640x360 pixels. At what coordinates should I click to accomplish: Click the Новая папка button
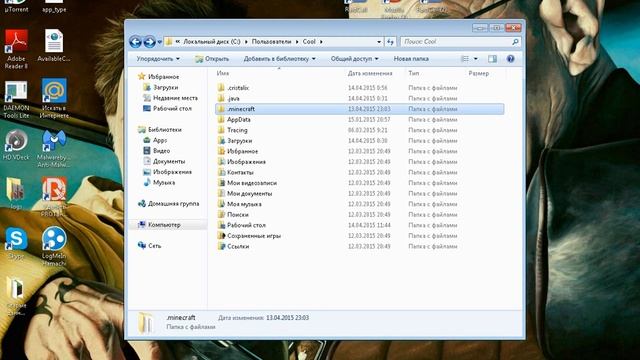[x=411, y=59]
